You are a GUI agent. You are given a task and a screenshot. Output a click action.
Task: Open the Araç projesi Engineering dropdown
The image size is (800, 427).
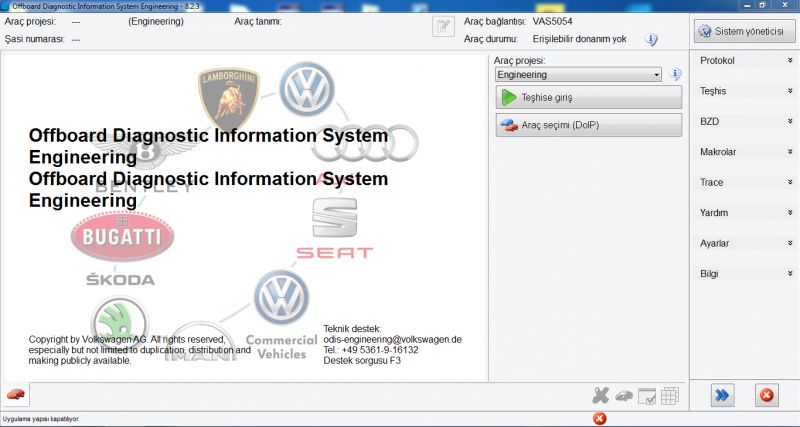[578, 74]
